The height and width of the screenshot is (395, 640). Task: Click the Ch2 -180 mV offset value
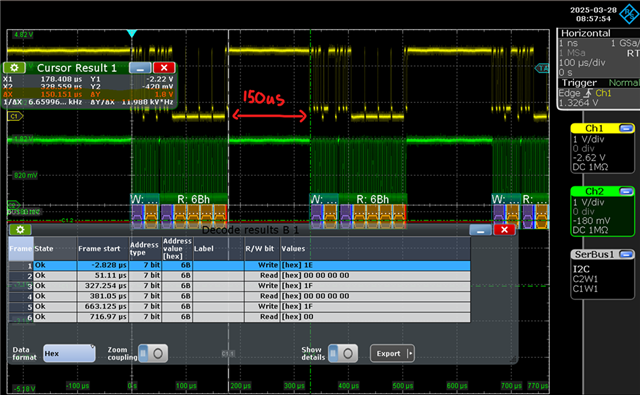pos(591,221)
